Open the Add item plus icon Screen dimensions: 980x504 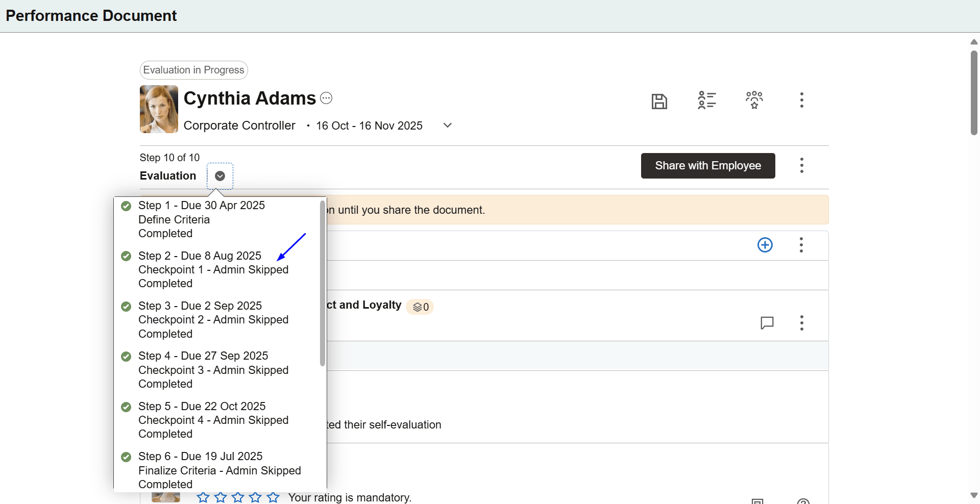tap(765, 245)
